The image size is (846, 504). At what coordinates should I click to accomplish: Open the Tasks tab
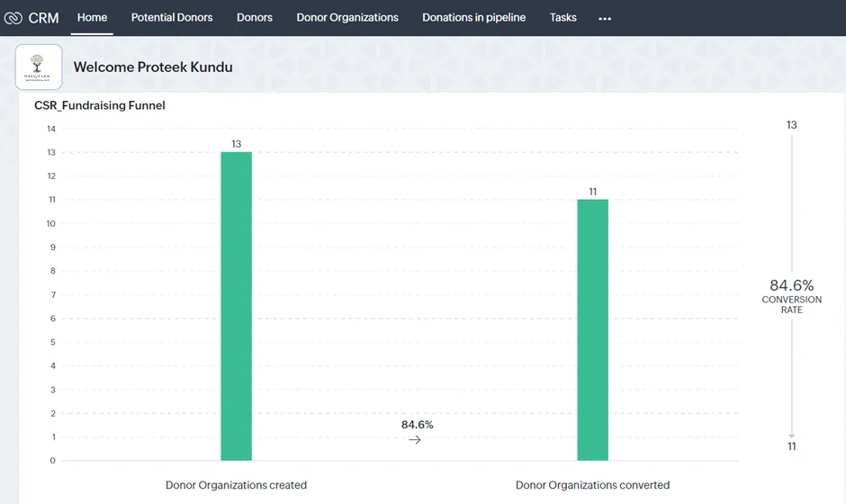(x=562, y=17)
